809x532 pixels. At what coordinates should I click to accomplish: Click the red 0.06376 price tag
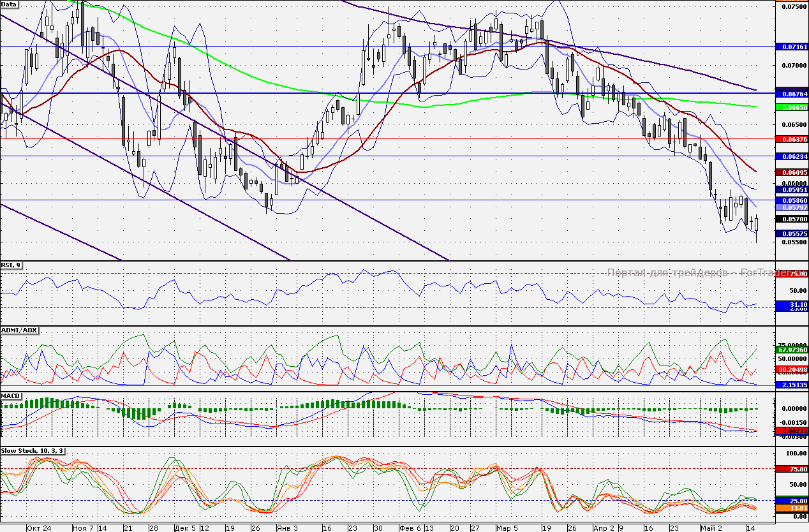pos(791,139)
